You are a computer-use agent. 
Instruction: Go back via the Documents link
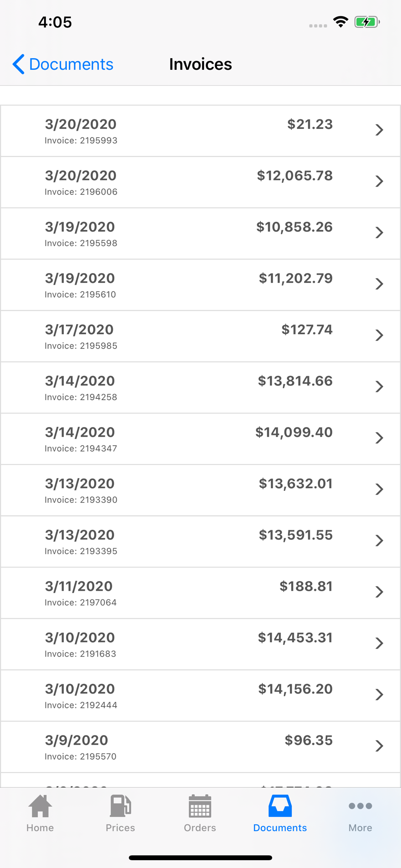coord(71,64)
